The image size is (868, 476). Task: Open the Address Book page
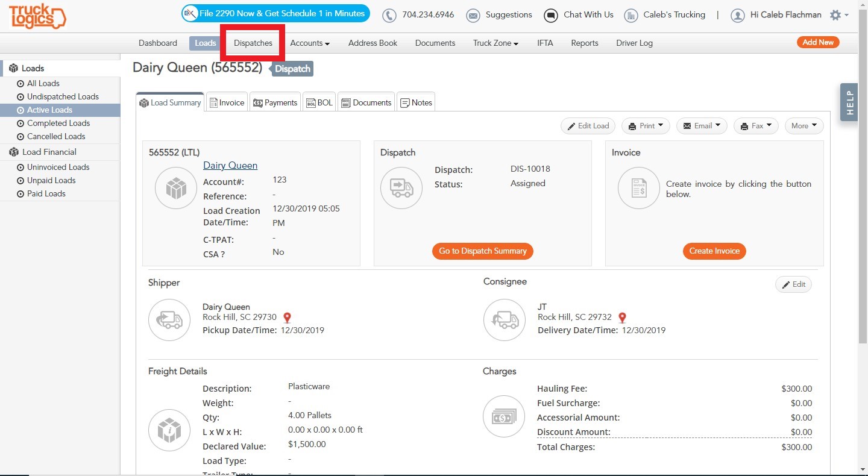[373, 43]
